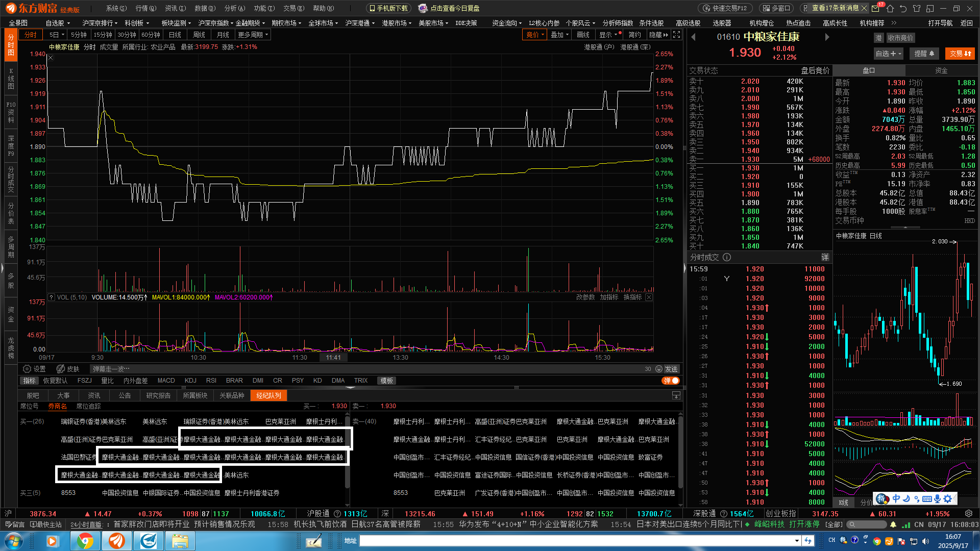Image resolution: width=980 pixels, height=551 pixels.
Task: Show the next stock with right arrow
Action: 827,37
